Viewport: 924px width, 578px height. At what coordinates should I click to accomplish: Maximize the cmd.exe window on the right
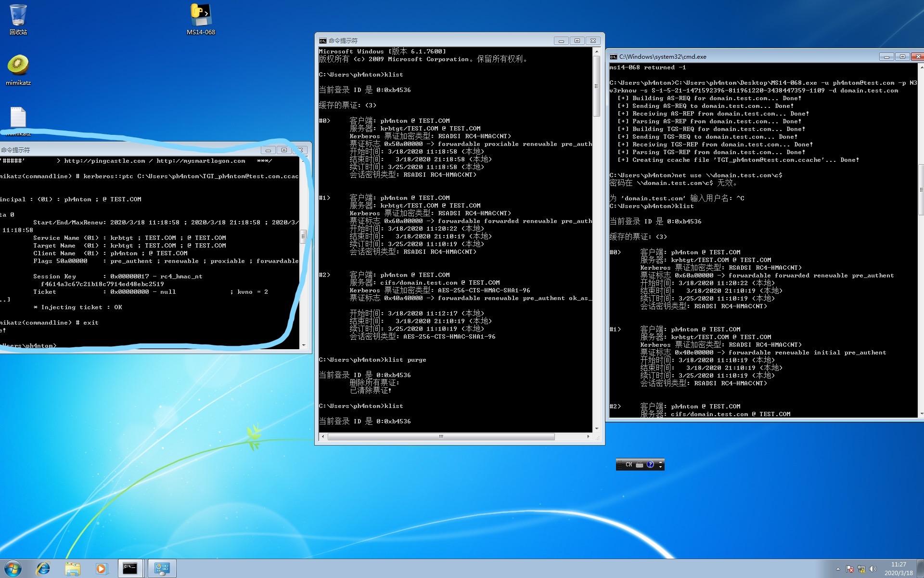[x=902, y=57]
